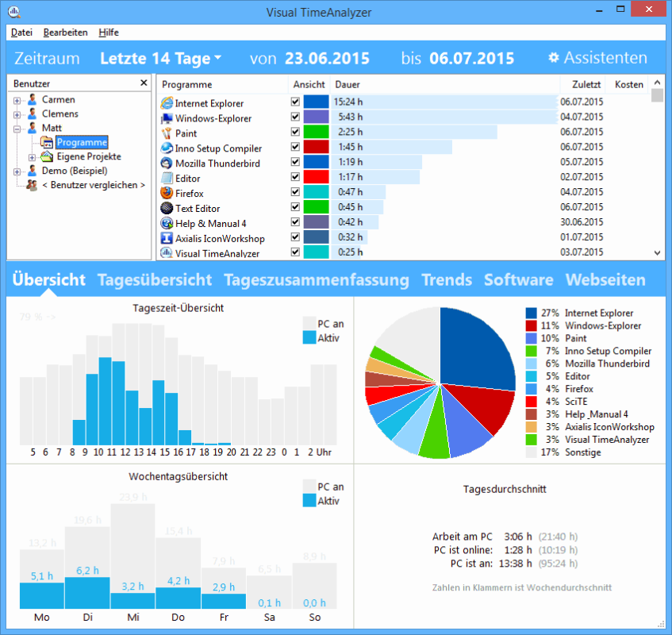Open the Bearbeiten menu
672x635 pixels.
65,33
